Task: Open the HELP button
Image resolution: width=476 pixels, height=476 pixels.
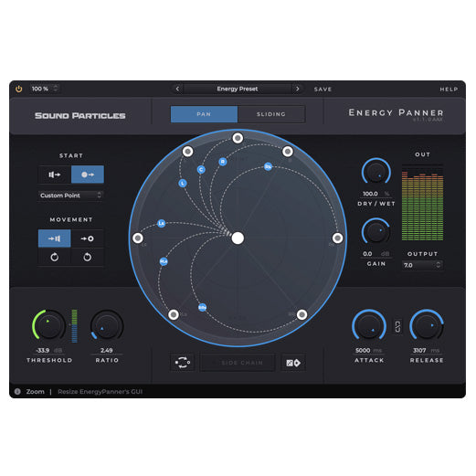Action: point(449,90)
